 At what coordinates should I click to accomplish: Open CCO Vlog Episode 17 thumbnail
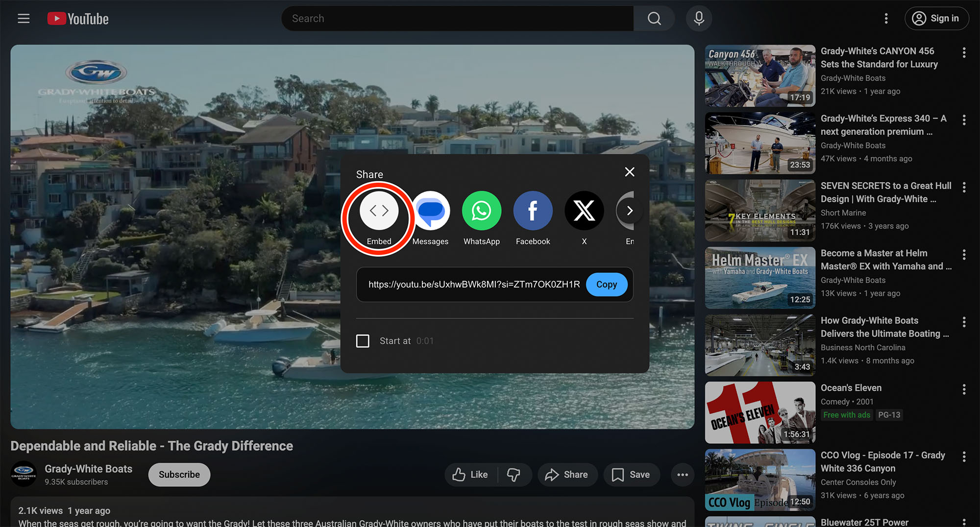(x=760, y=480)
